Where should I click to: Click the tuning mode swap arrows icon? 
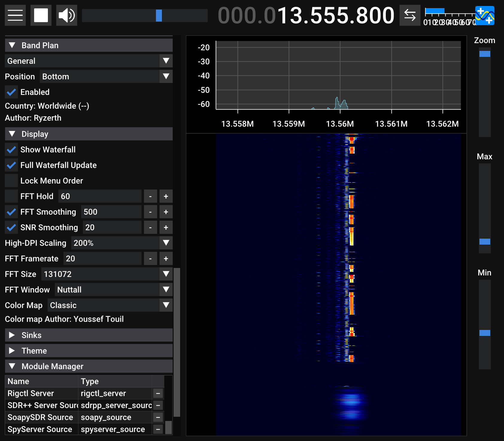coord(410,15)
